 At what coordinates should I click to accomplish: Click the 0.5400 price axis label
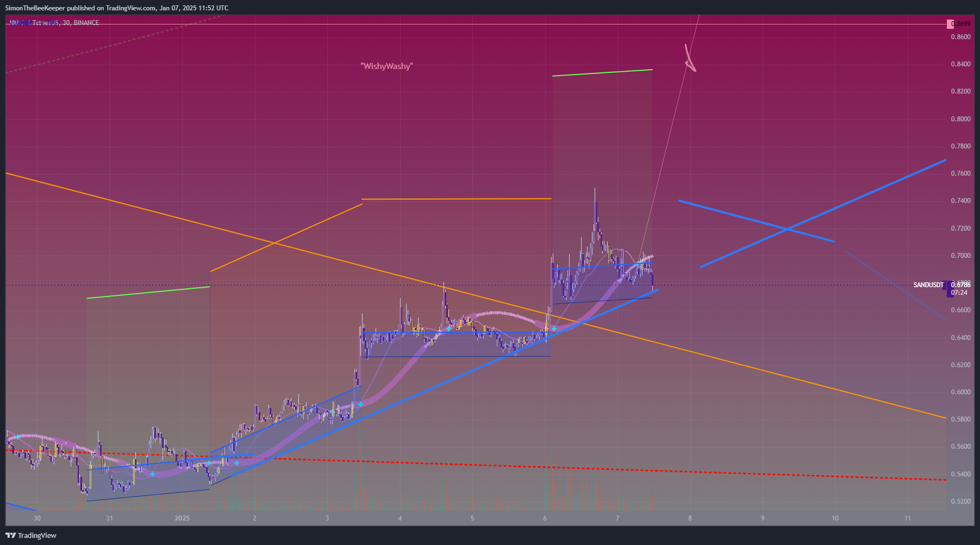[x=960, y=474]
